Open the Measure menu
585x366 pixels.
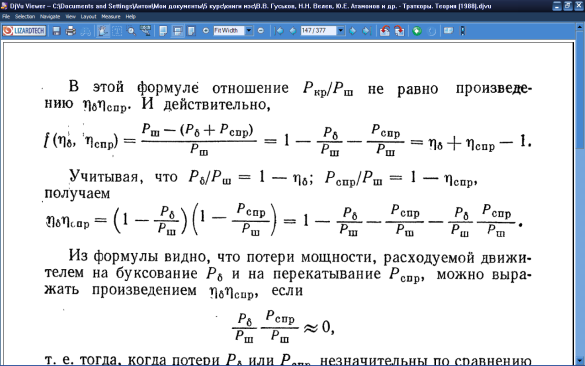point(111,16)
